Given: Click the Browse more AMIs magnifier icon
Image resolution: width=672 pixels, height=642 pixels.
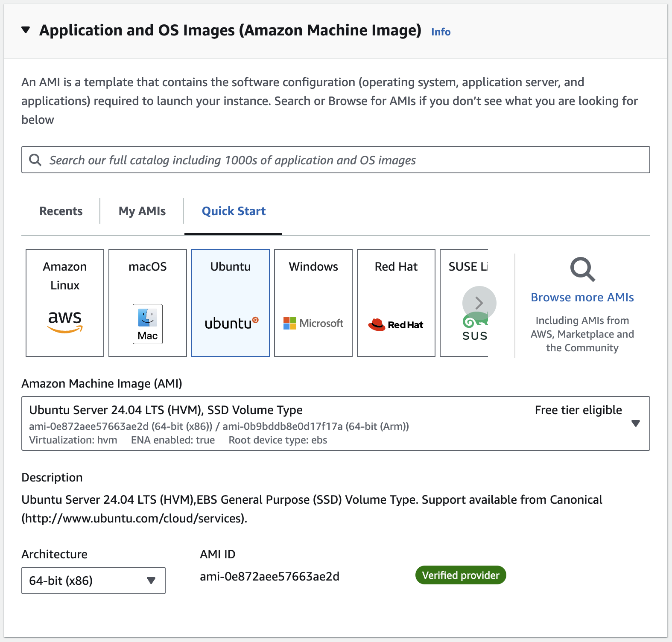Looking at the screenshot, I should 582,269.
